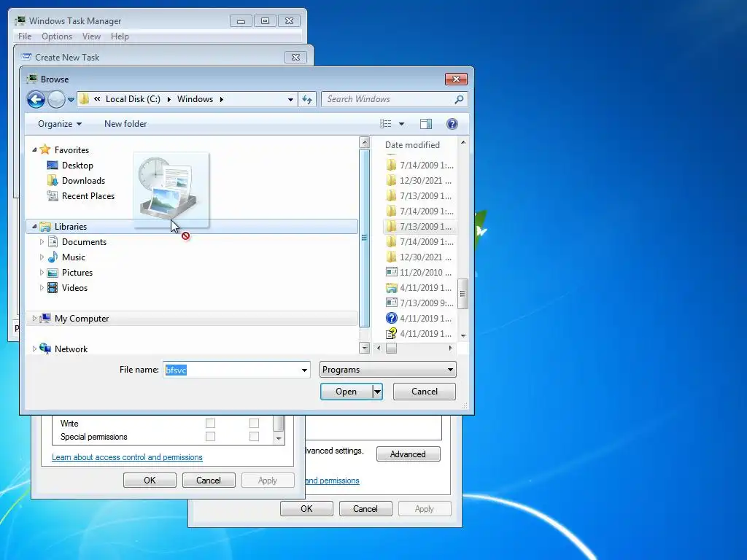
Task: Click the refresh button beside address bar
Action: point(307,99)
